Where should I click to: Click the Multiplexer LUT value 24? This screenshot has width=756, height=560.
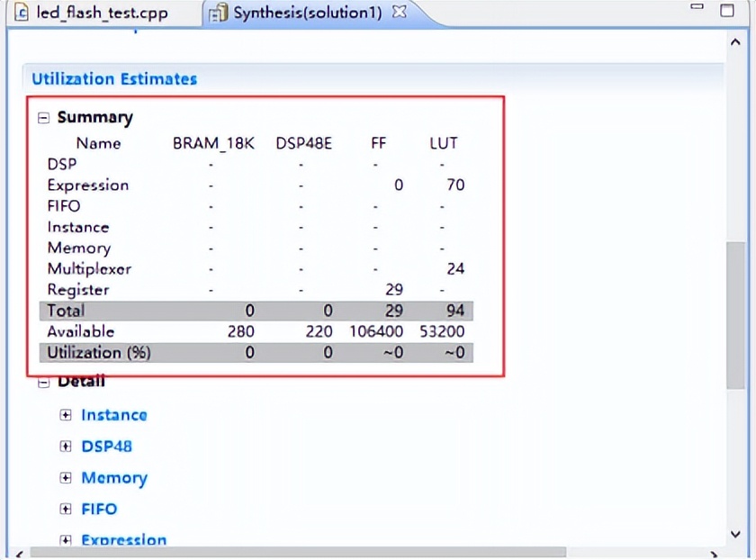tap(455, 268)
